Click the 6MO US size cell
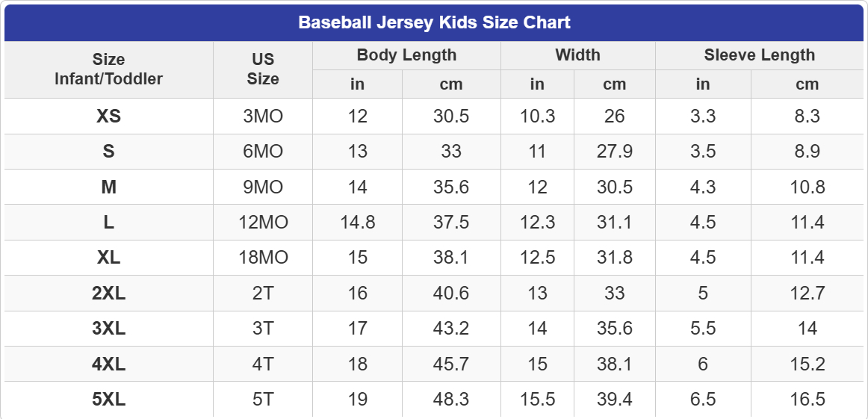868x419 pixels. [263, 152]
